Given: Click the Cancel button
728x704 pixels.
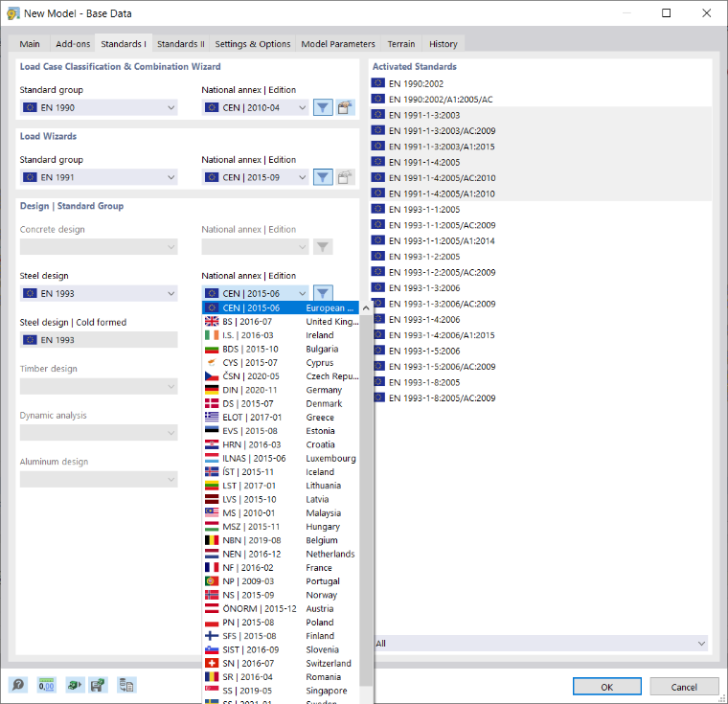Looking at the screenshot, I should 684,687.
